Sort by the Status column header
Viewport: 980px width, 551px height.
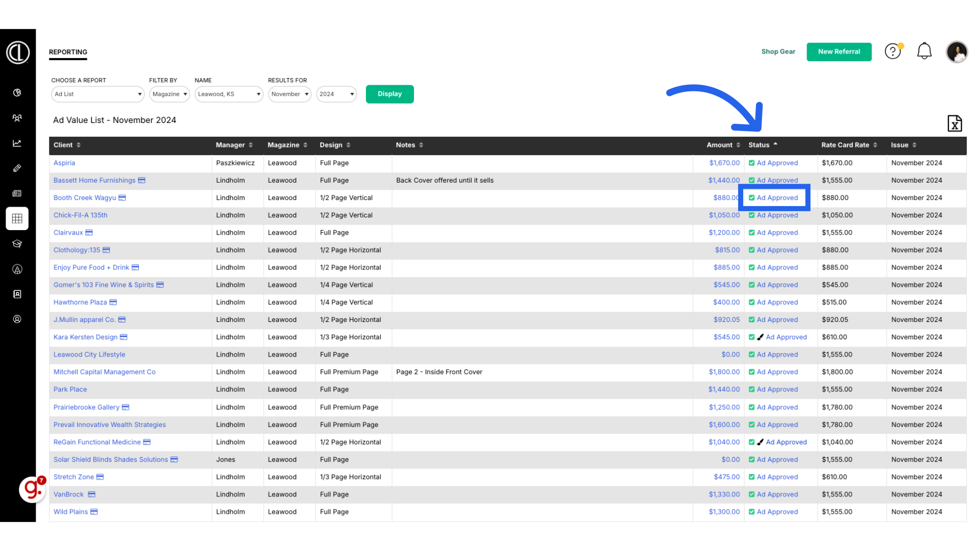coord(763,145)
